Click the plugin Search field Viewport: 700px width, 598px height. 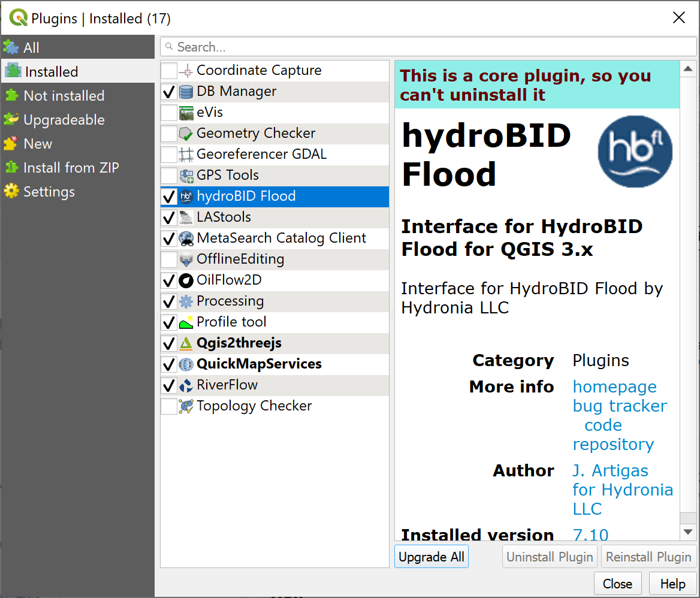428,47
